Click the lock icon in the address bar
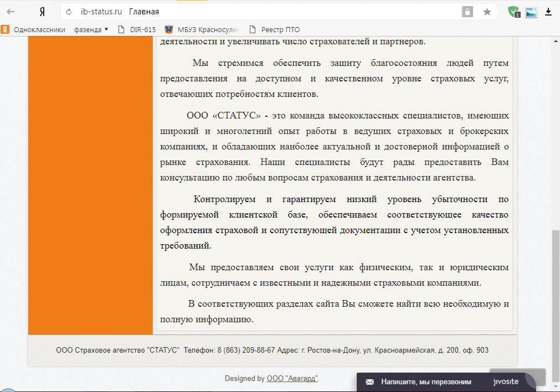560x392 pixels. coord(467,12)
